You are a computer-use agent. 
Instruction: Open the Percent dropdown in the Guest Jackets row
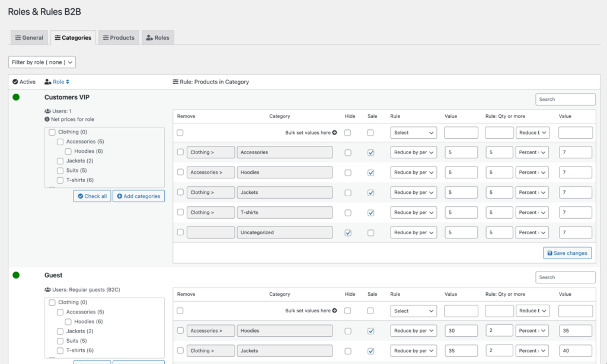pyautogui.click(x=532, y=351)
